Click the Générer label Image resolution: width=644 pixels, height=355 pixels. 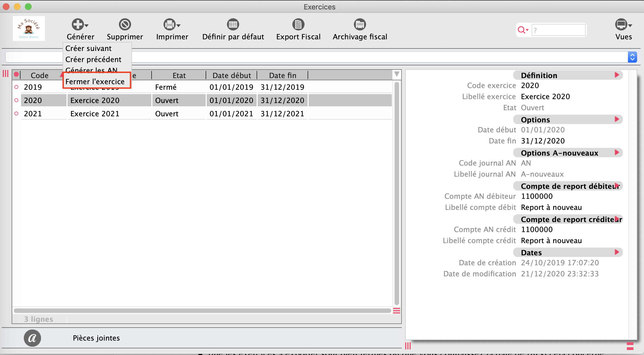coord(80,37)
